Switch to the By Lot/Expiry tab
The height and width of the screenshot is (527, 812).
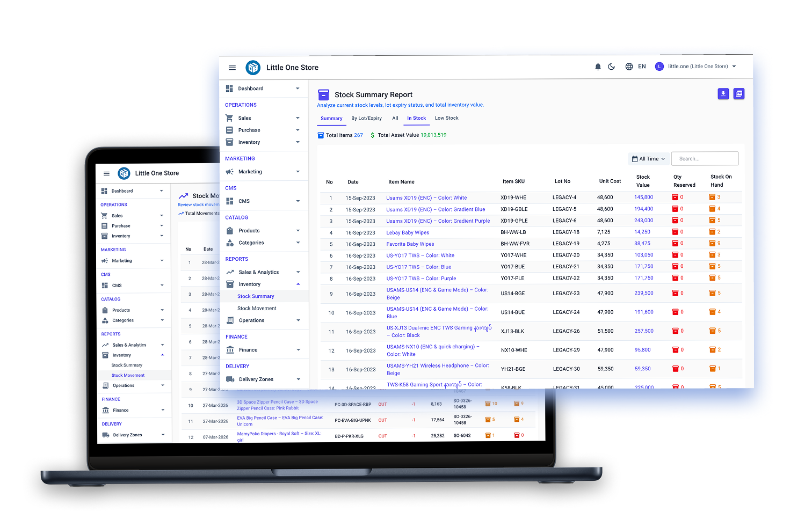[367, 118]
